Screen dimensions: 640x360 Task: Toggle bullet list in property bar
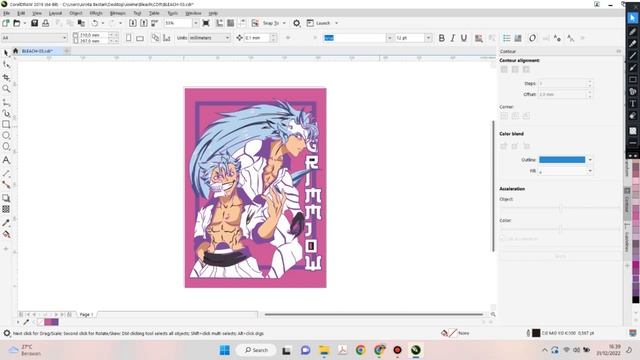pos(507,38)
